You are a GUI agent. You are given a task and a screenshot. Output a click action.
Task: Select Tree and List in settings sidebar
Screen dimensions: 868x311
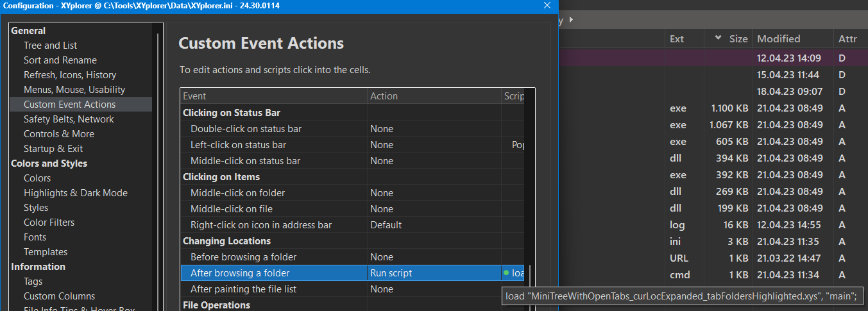[x=50, y=46]
